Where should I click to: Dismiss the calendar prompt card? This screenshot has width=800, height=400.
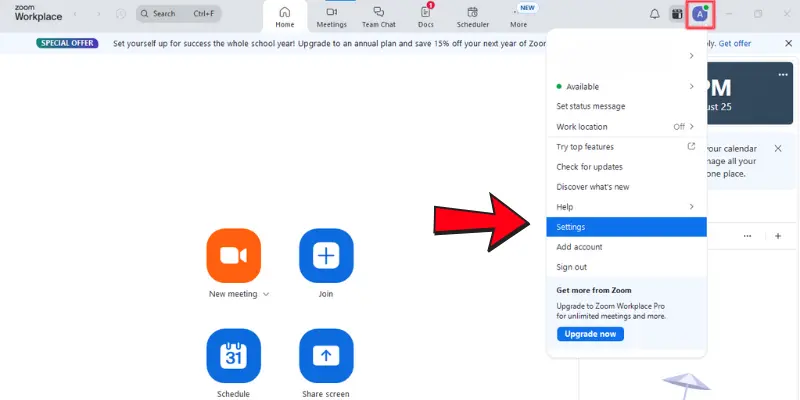(778, 148)
